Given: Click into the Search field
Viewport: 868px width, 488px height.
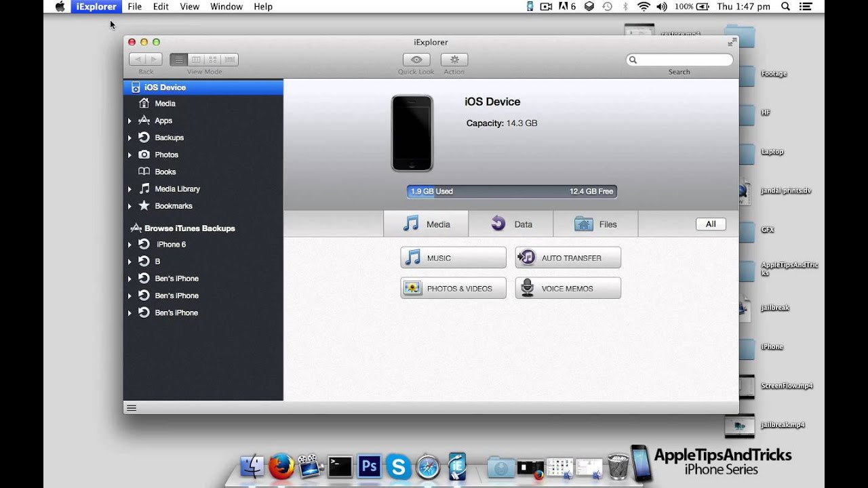Looking at the screenshot, I should point(679,60).
